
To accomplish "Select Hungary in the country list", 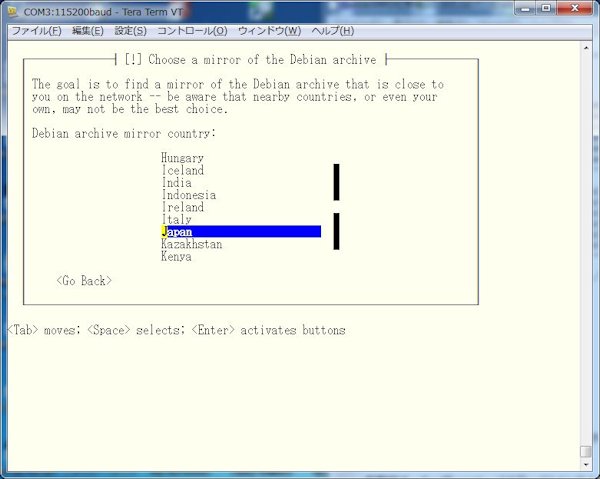I will click(182, 158).
